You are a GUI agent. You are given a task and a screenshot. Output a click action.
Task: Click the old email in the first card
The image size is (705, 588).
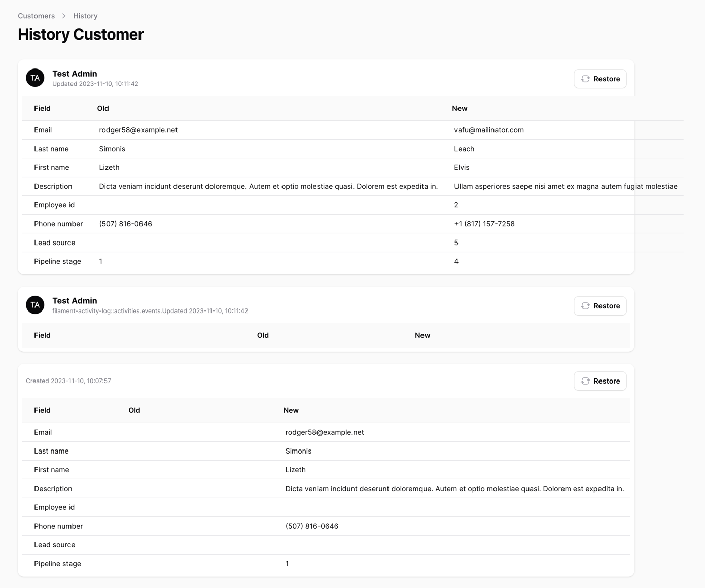pyautogui.click(x=138, y=130)
